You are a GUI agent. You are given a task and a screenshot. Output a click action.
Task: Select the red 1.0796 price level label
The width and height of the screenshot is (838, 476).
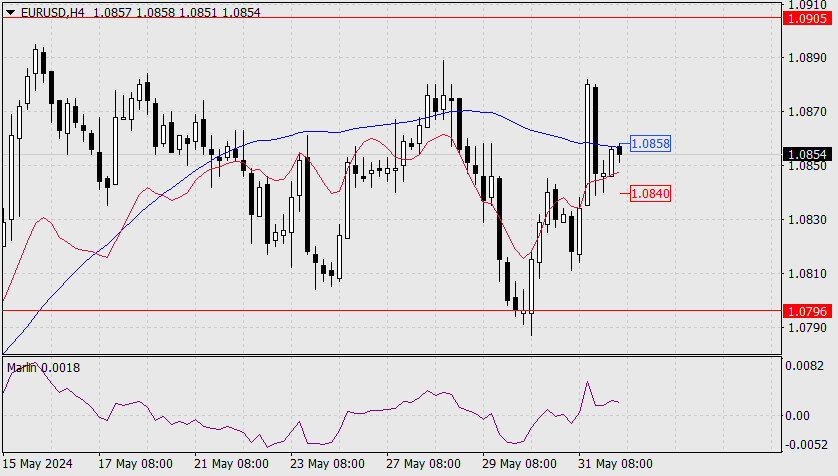coord(808,311)
